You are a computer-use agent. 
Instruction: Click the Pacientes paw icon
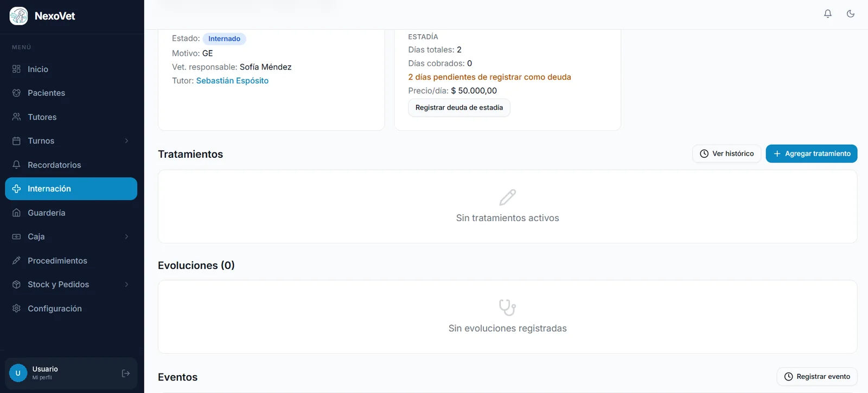click(16, 93)
